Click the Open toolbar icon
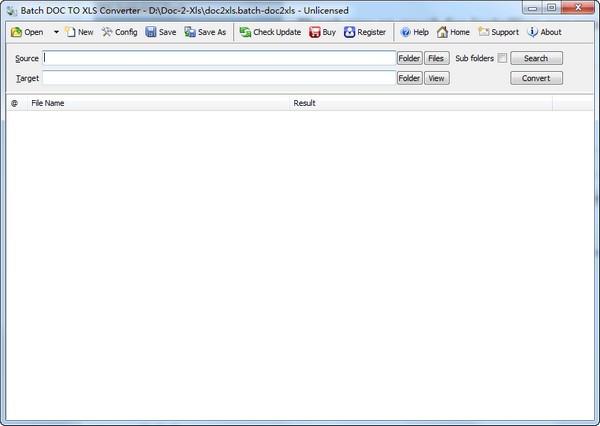This screenshot has width=600, height=426. pyautogui.click(x=17, y=32)
